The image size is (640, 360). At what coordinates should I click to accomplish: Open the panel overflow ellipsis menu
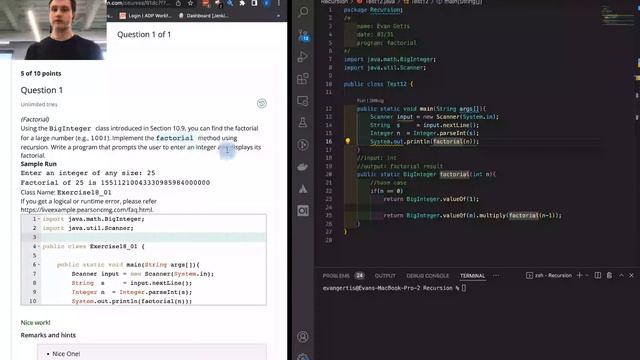[x=496, y=276]
